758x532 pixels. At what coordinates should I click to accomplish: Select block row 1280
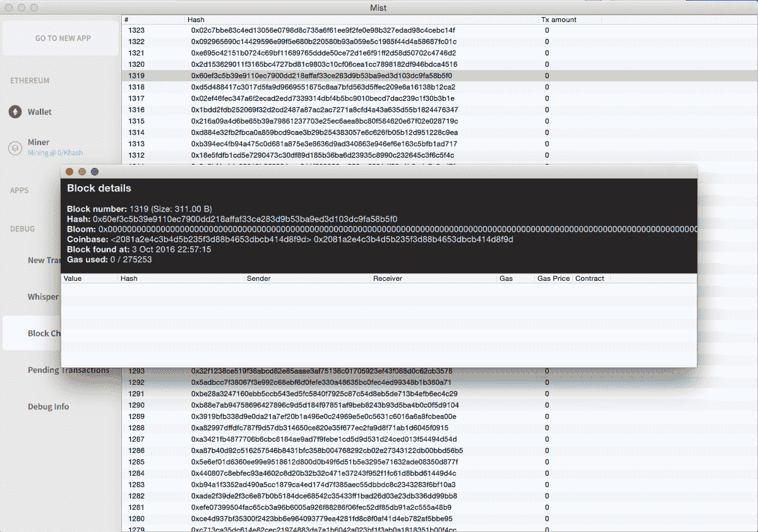(x=440, y=519)
